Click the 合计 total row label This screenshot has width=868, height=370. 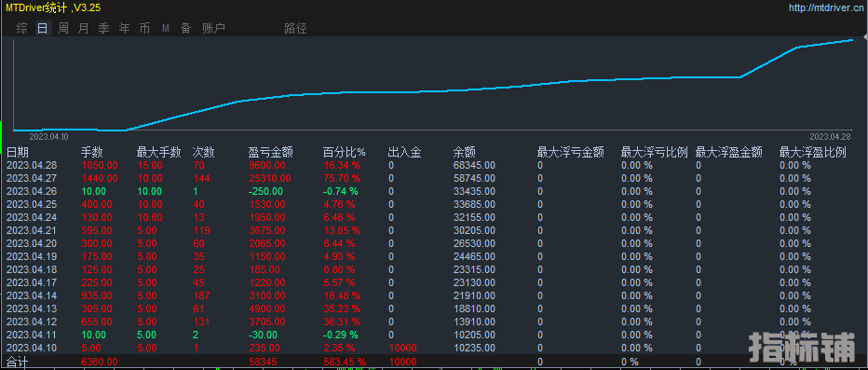[17, 362]
